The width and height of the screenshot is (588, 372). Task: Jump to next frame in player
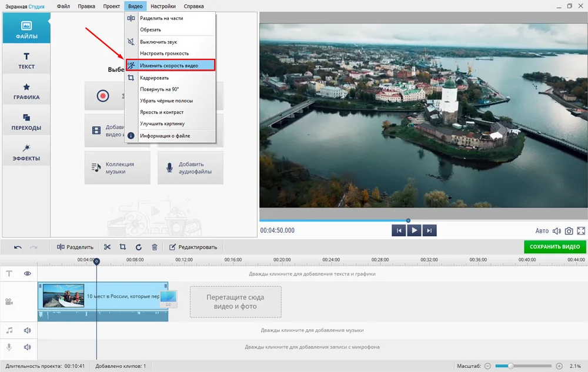tap(429, 230)
